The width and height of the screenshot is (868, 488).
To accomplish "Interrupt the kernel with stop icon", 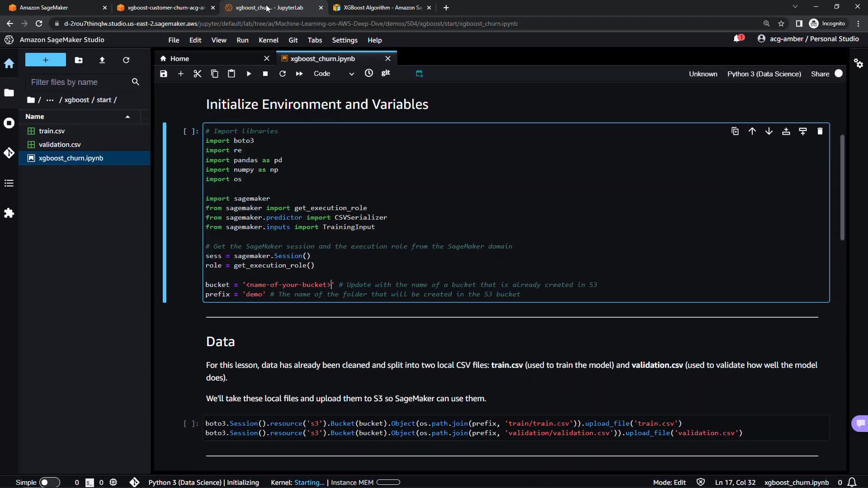I will pos(265,74).
